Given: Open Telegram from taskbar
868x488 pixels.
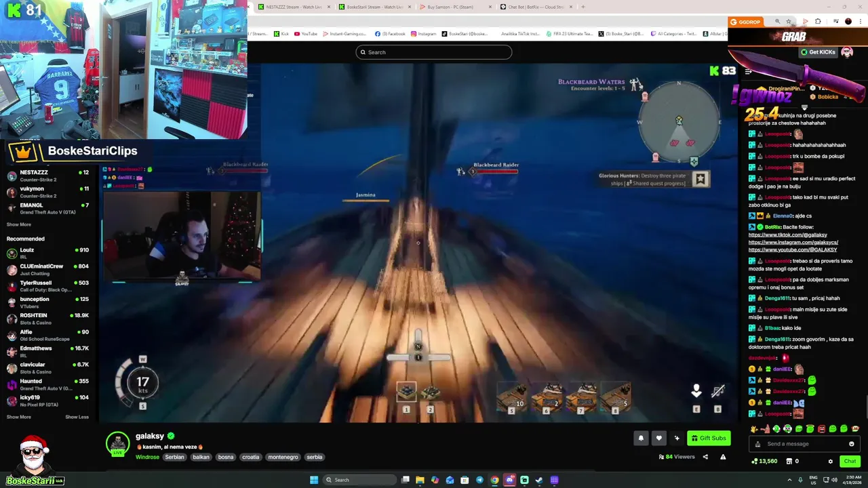Looking at the screenshot, I should [x=479, y=480].
